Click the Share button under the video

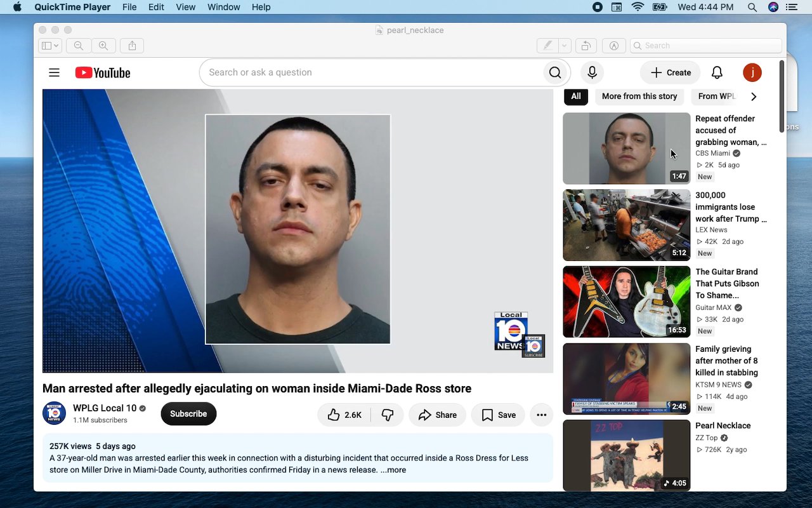point(437,415)
